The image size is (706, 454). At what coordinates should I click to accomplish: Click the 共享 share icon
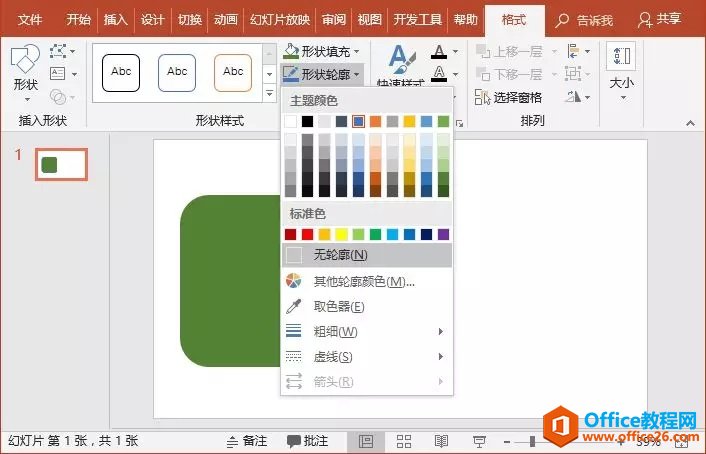point(645,20)
